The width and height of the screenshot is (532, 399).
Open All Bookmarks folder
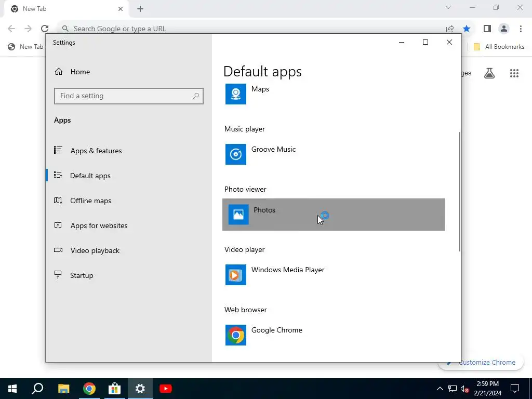point(499,47)
